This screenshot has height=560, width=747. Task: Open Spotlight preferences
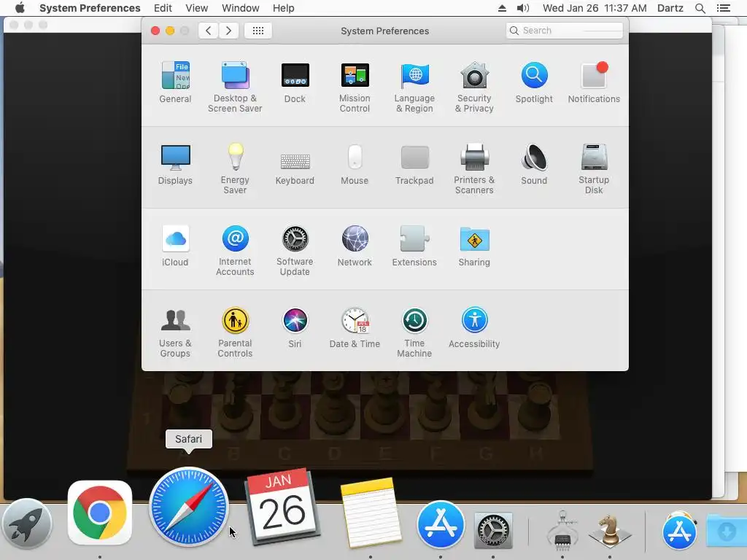[534, 82]
